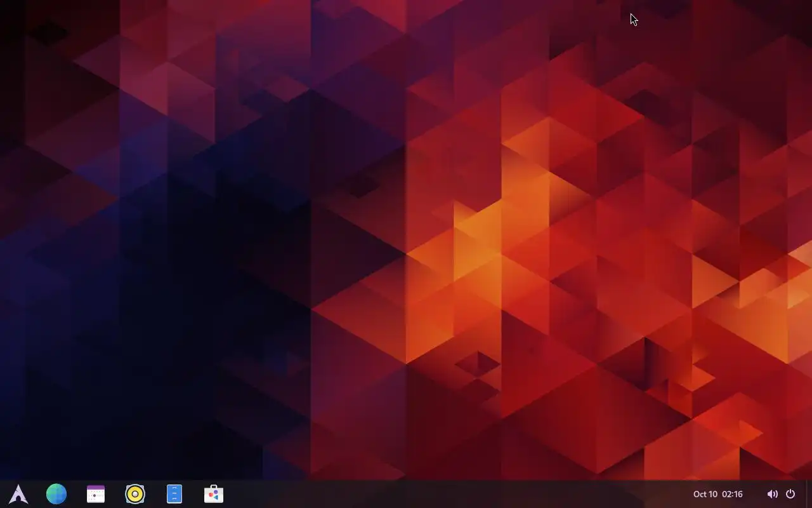
Task: Open the Arch logo application launcher
Action: 18,494
